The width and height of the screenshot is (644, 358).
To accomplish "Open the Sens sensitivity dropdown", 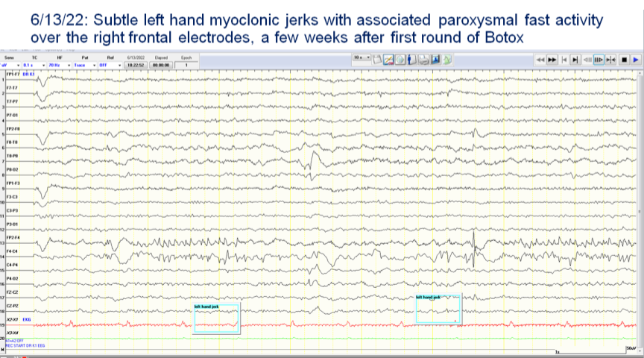I will pos(16,65).
